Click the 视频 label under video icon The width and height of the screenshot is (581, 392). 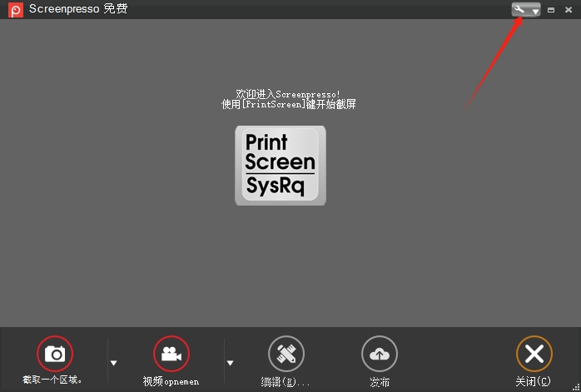[x=171, y=382]
